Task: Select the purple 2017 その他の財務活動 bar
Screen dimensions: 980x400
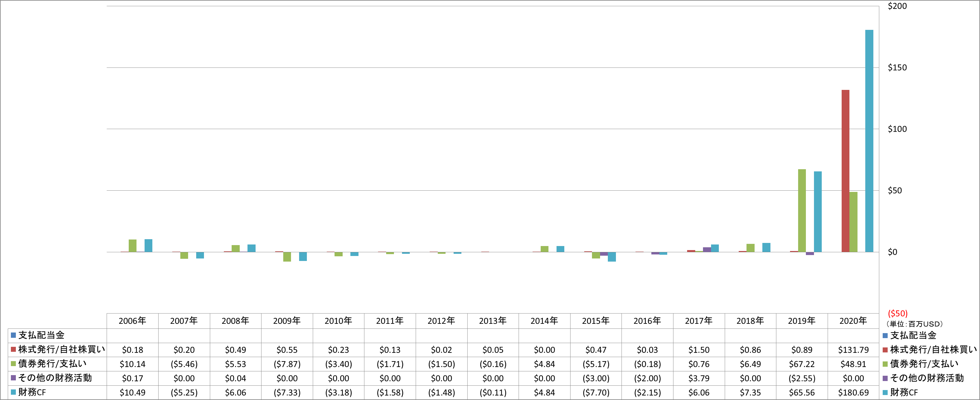Action: click(707, 250)
